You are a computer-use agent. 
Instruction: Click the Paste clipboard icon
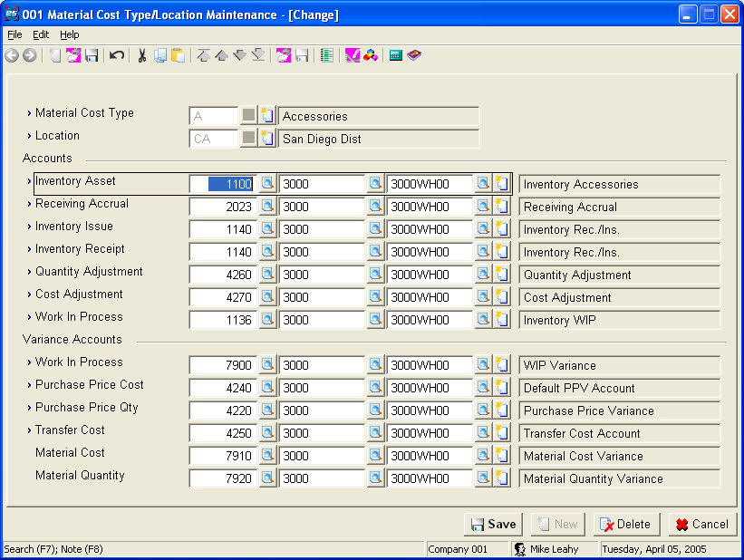(178, 55)
